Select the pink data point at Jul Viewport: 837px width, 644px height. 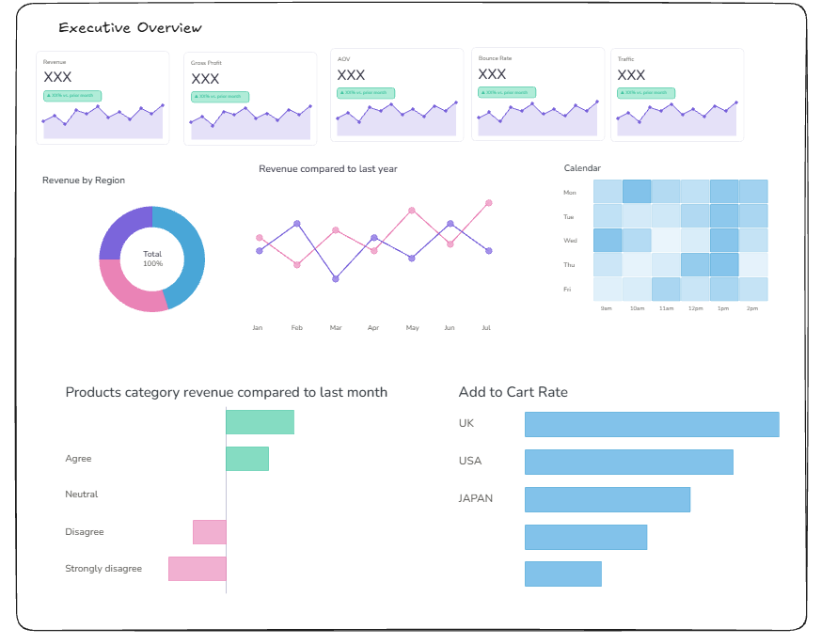click(488, 203)
